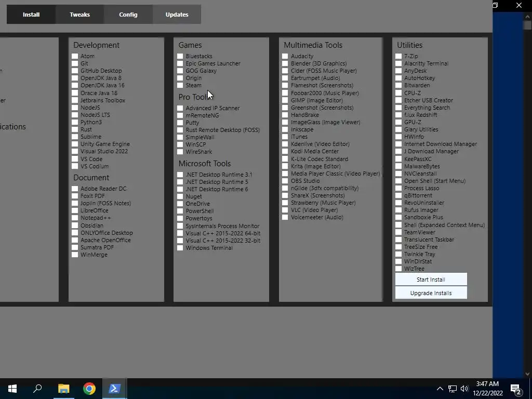
Task: Check the Powertoys checkbox
Action: pos(180,218)
